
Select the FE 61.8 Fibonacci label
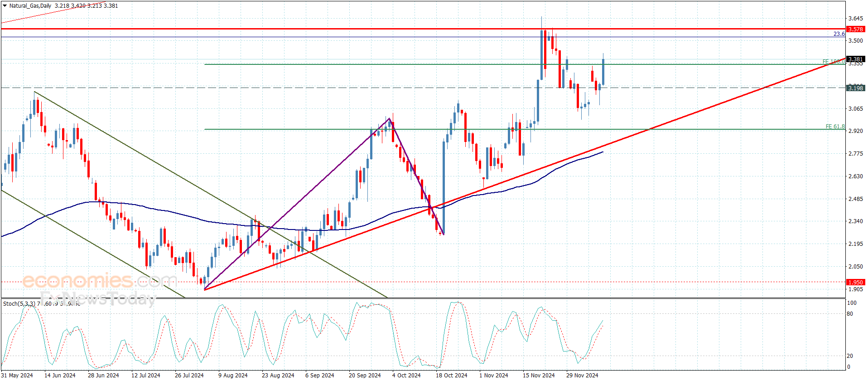click(x=834, y=127)
